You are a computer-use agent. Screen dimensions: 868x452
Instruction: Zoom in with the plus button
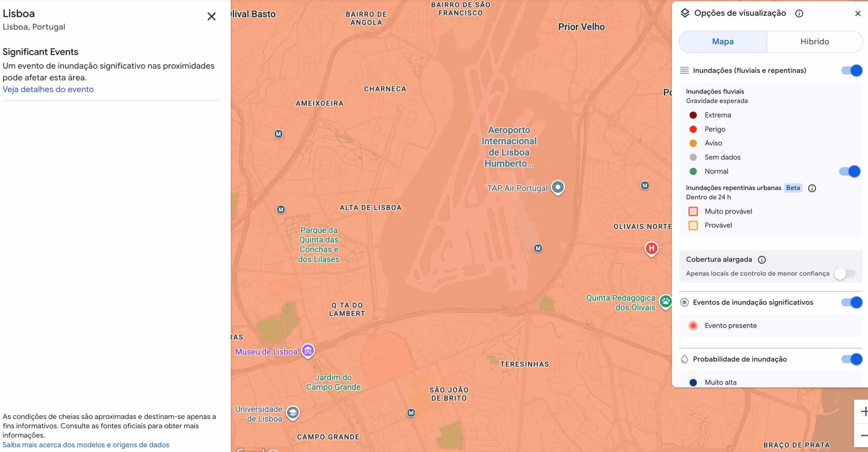[x=863, y=411]
